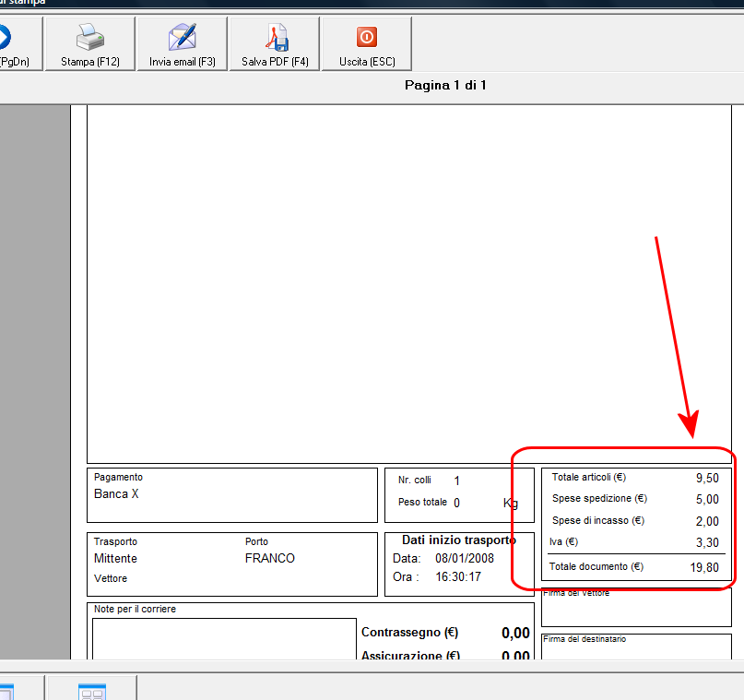
Task: Select Spese di incasso value 2,00
Action: pyautogui.click(x=707, y=521)
